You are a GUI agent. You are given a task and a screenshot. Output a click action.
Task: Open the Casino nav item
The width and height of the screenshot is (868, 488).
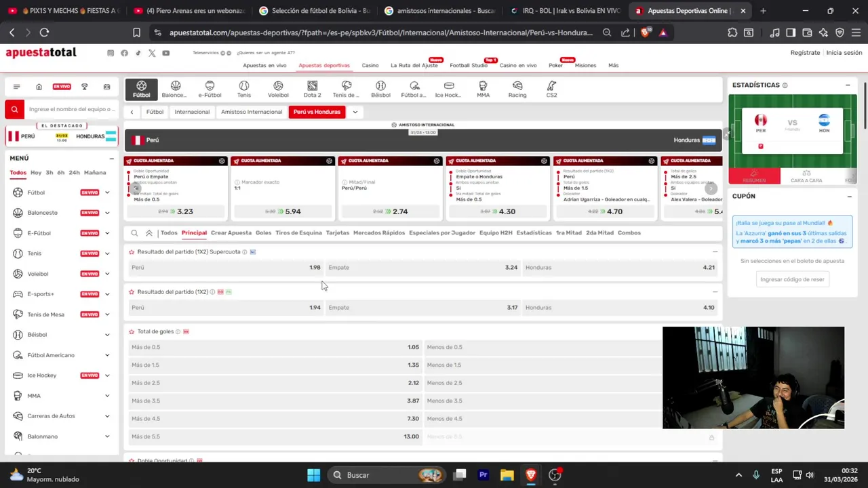(x=370, y=66)
